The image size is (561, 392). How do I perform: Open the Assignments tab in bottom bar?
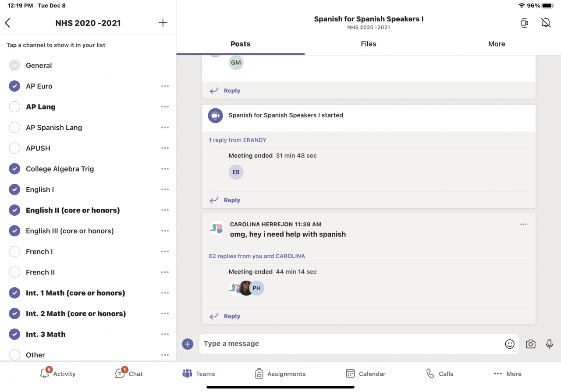280,374
